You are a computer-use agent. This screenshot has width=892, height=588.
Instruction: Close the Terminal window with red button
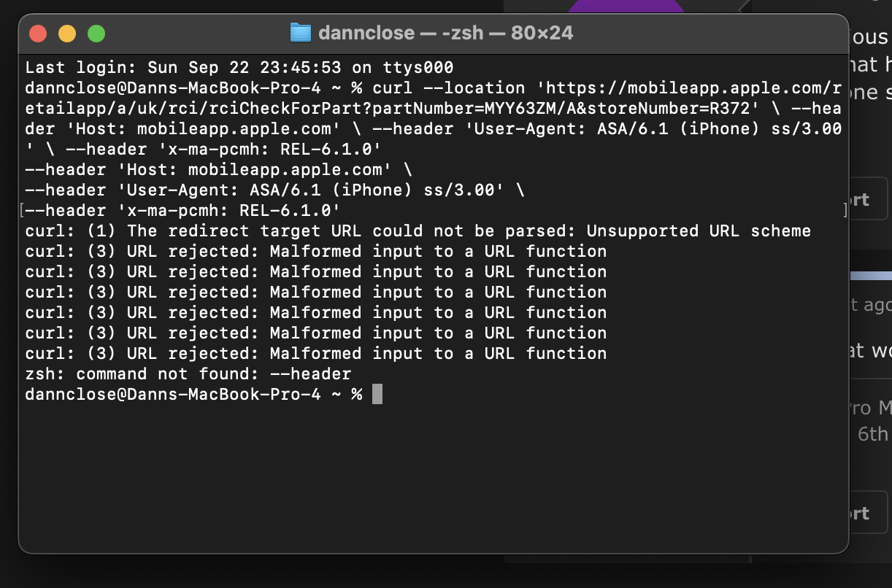click(38, 34)
